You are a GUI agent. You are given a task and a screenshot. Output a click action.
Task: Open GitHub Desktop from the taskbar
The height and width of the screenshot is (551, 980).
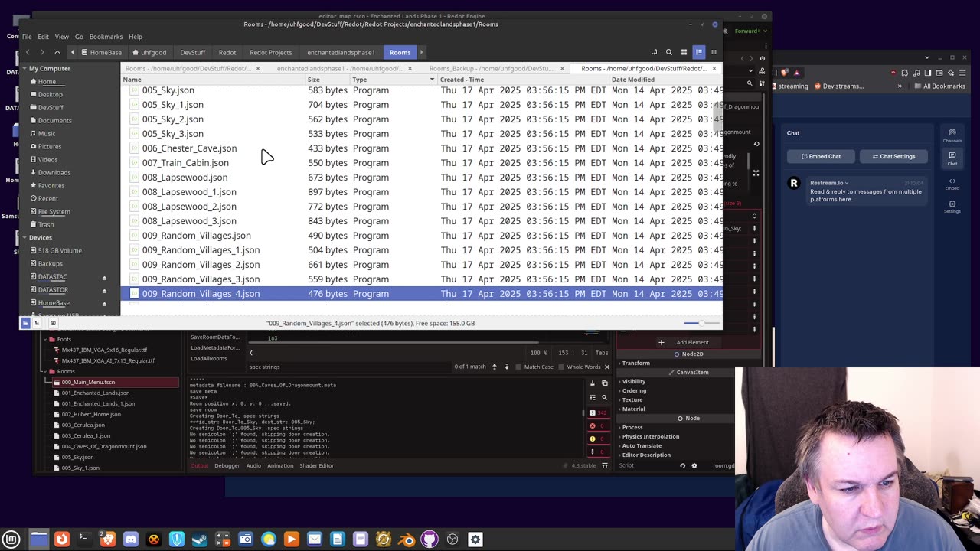pyautogui.click(x=430, y=540)
